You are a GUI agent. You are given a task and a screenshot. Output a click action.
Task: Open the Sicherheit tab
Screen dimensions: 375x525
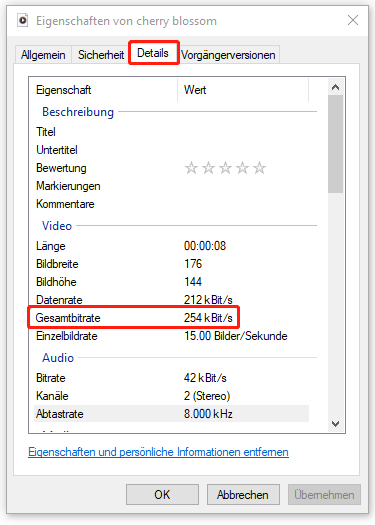click(x=101, y=55)
